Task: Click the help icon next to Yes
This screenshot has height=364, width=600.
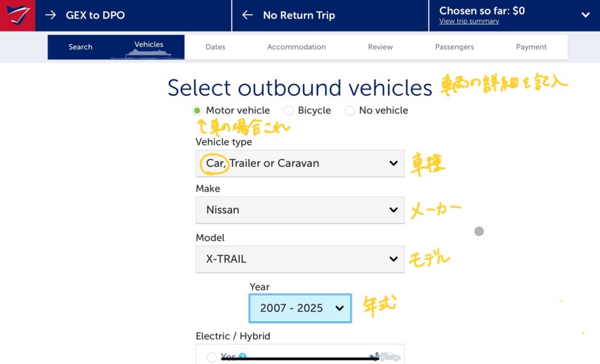Action: pos(243,356)
